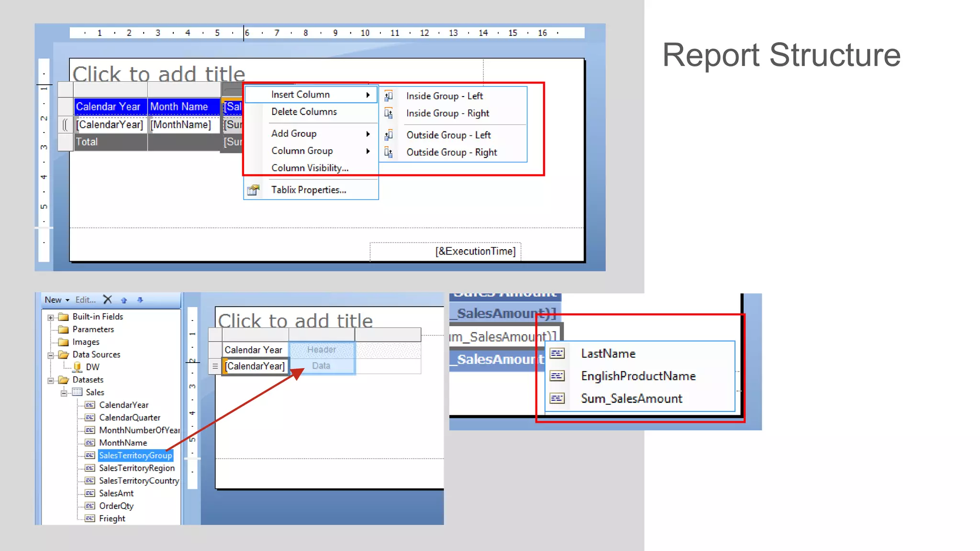Viewport: 980px width, 551px height.
Task: Click the DW data source icon
Action: tap(77, 367)
